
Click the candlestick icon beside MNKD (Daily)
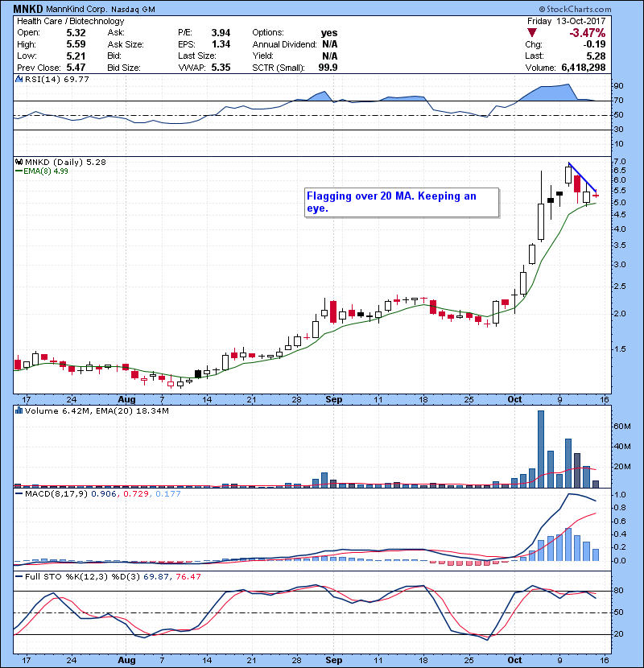[x=19, y=162]
